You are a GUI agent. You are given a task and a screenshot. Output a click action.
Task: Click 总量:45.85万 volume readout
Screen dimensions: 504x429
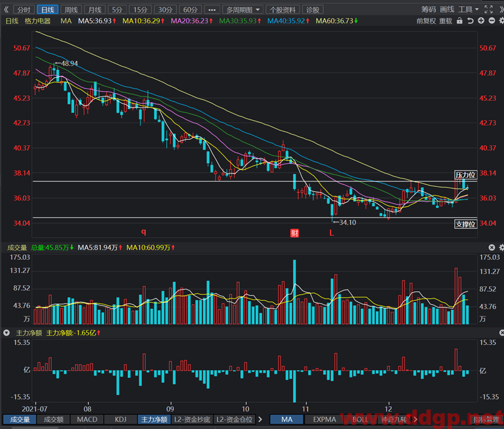coord(52,248)
